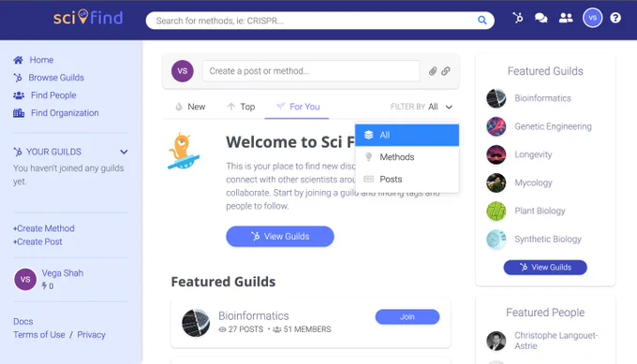This screenshot has width=637, height=364.
Task: Select Posts in filter dropdown
Action: pos(407,179)
